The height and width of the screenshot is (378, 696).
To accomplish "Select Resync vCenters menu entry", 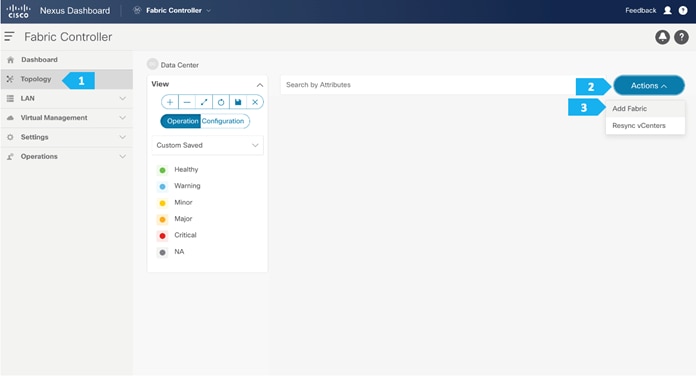I will [x=645, y=126].
